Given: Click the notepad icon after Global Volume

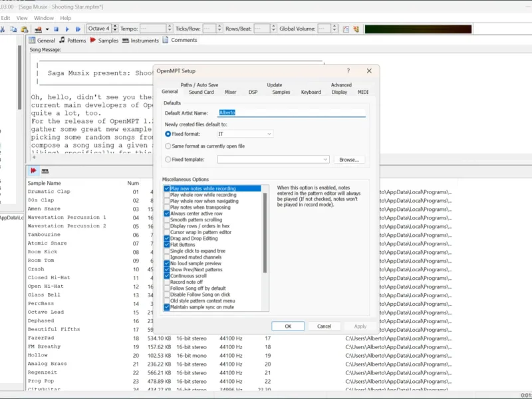Looking at the screenshot, I should click(346, 29).
